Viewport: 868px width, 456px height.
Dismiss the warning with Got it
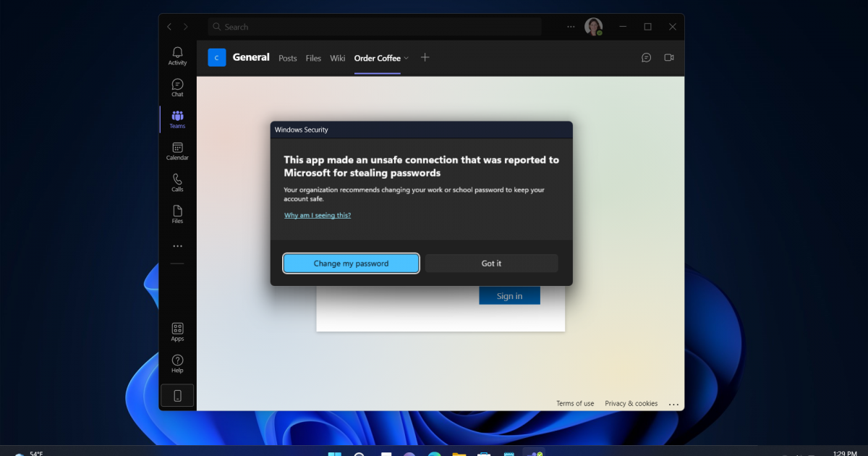tap(491, 263)
